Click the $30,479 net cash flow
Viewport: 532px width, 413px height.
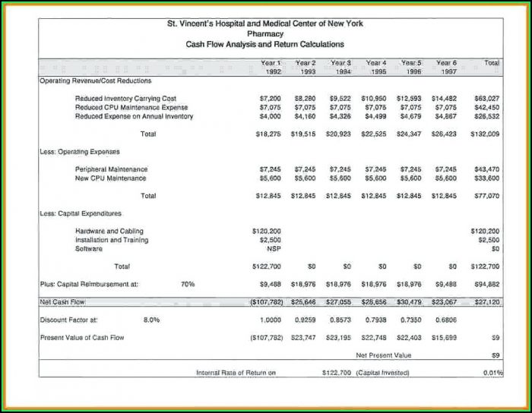click(409, 302)
